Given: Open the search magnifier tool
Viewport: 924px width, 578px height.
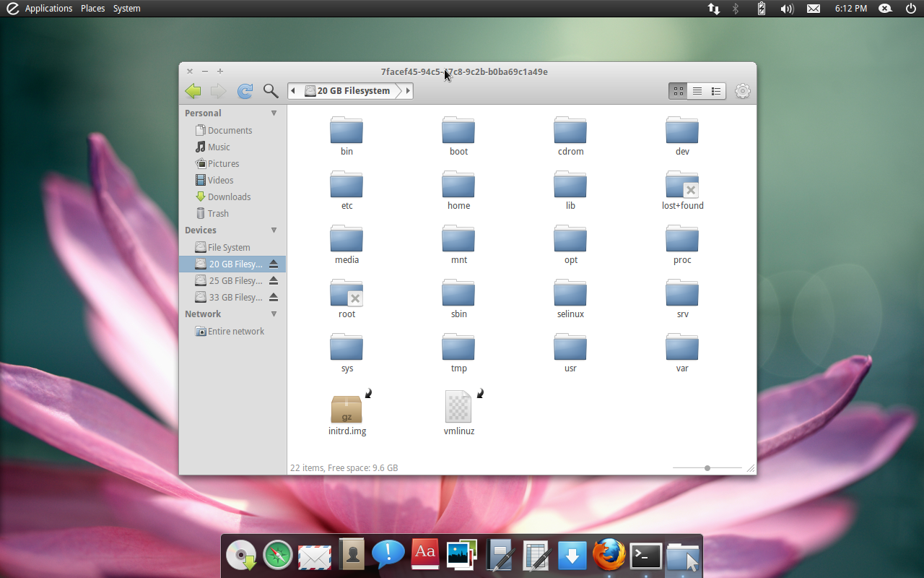Looking at the screenshot, I should [x=271, y=91].
